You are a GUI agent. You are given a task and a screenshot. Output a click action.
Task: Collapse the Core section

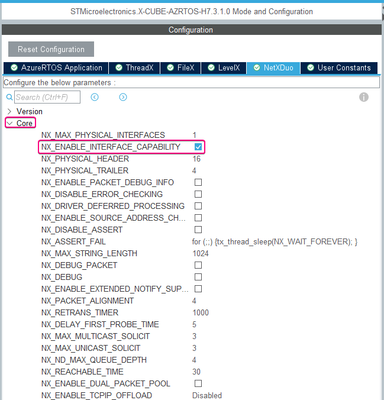click(10, 123)
